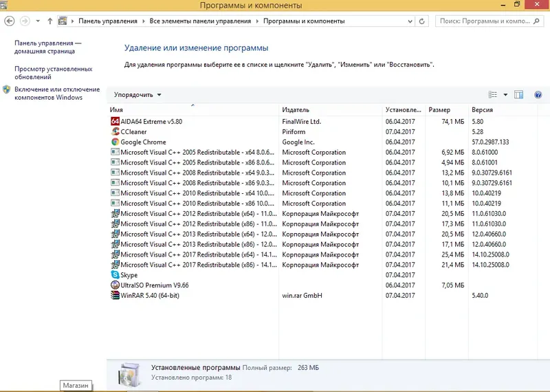Click the 7,05 МБ size cell
550x392 pixels.
(453, 285)
